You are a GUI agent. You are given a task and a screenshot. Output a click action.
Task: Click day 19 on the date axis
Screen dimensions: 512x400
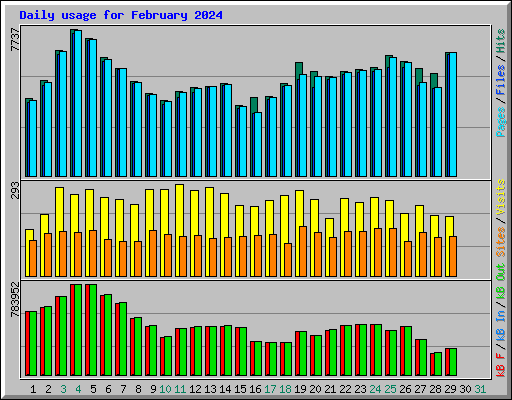[x=300, y=389]
